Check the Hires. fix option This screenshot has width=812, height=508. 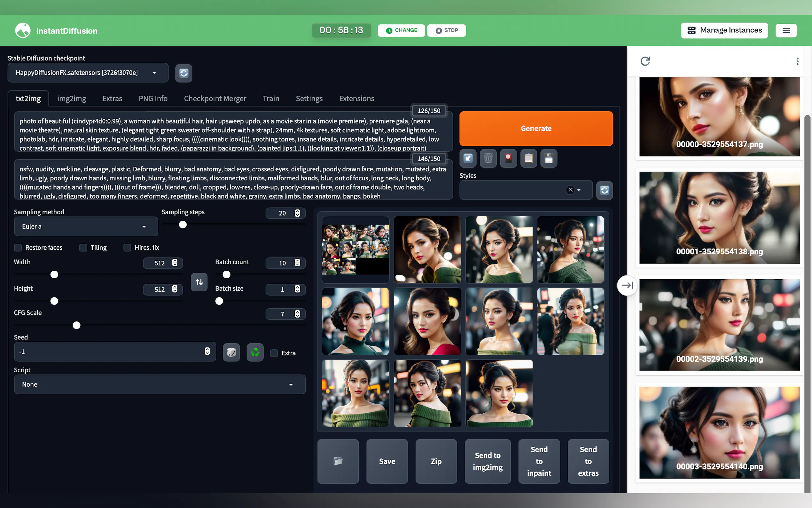pos(127,248)
